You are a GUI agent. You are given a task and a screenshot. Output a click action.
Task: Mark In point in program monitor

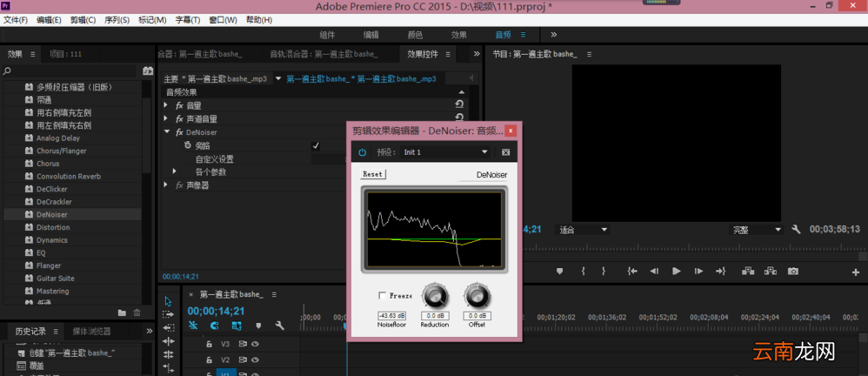584,272
